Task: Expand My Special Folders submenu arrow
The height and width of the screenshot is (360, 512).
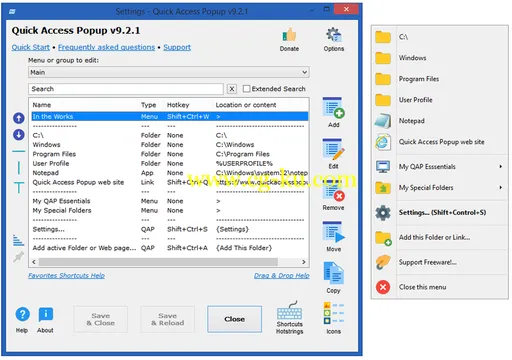Action: (x=501, y=187)
